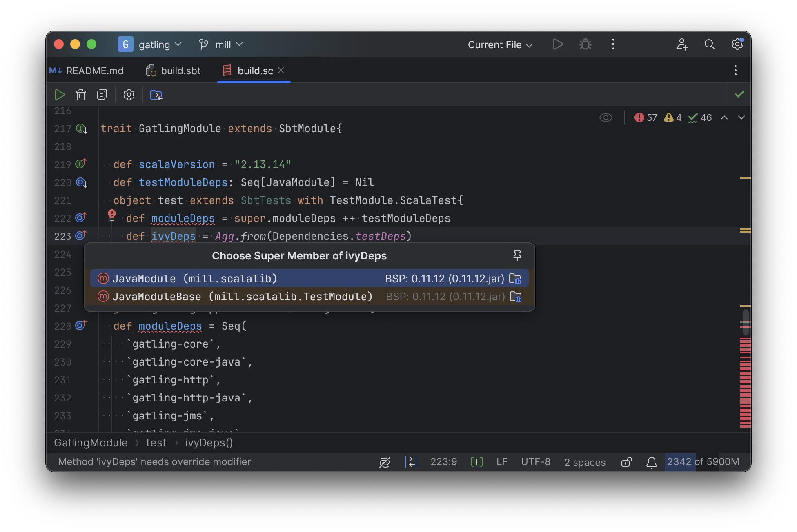Toggle file write-lock icon in status bar
797x532 pixels.
(626, 462)
